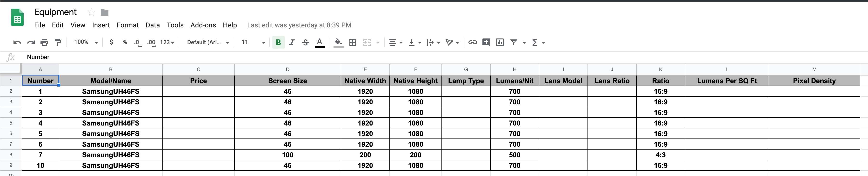Decrease decimal places icon
The width and height of the screenshot is (868, 176).
(138, 43)
